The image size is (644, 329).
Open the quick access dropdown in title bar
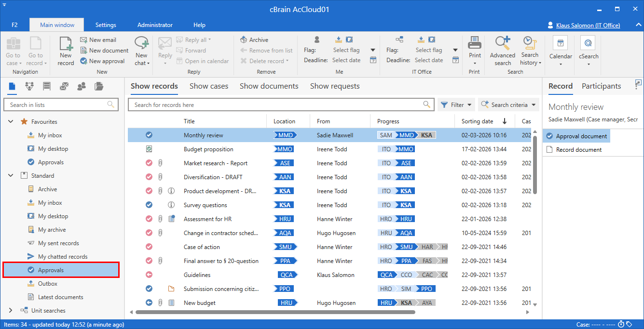(4, 4)
